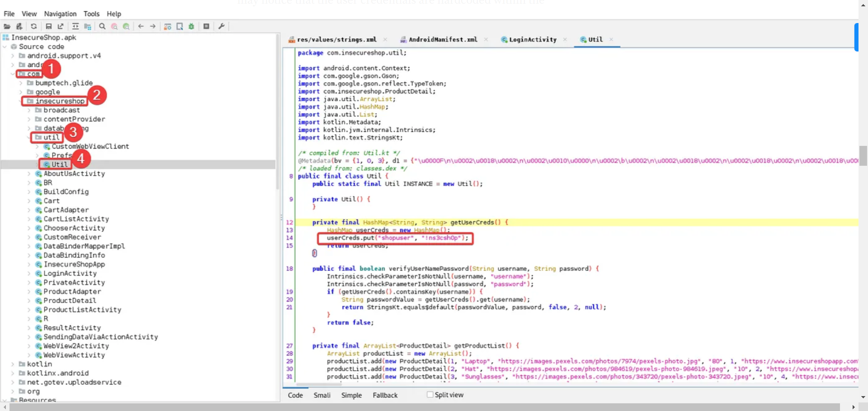Reload the APK with the refresh icon
The width and height of the screenshot is (868, 411).
34,27
